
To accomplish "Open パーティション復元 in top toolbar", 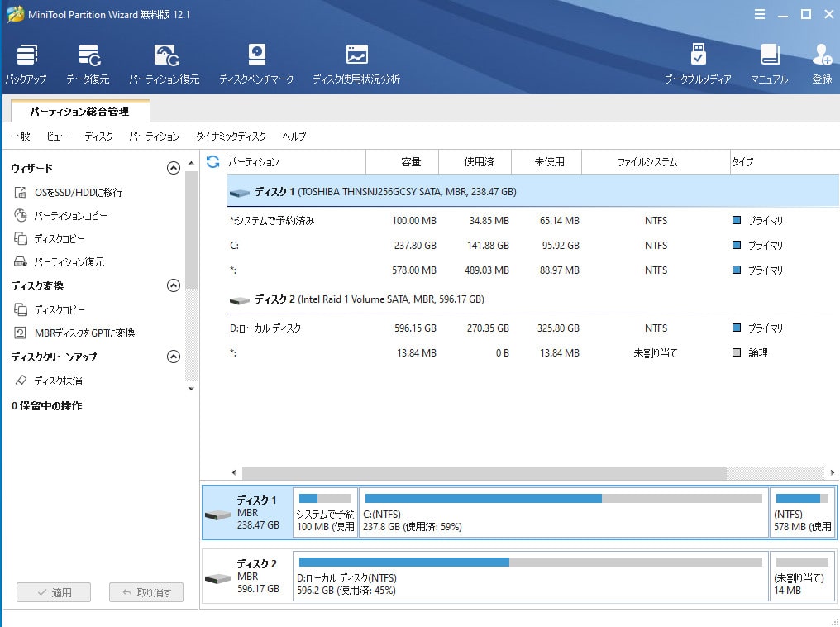I will (165, 65).
